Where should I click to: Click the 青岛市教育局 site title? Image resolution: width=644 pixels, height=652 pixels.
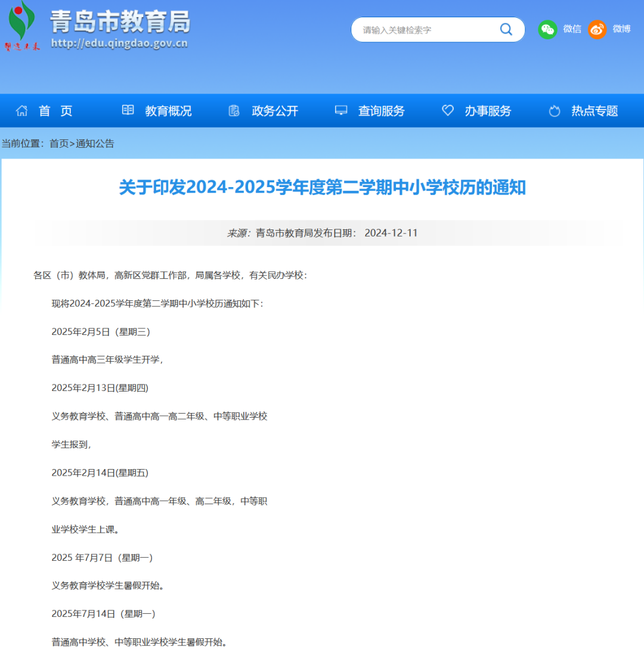point(120,21)
